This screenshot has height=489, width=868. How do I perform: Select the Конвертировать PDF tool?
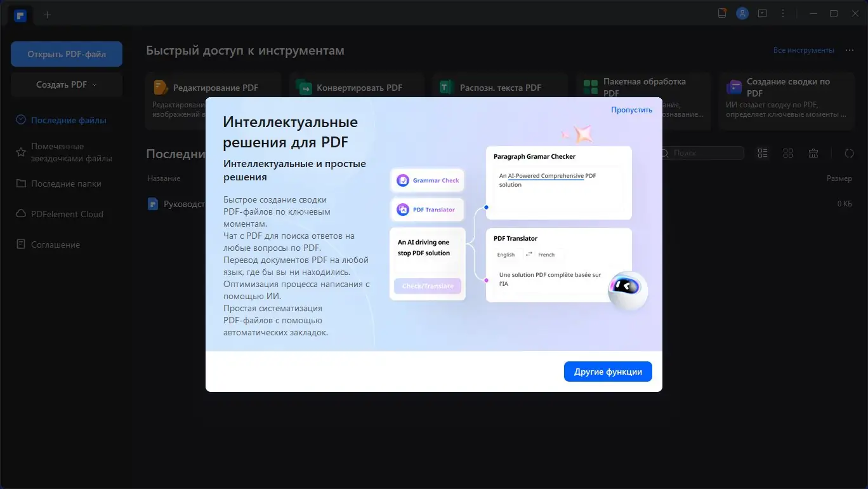357,87
